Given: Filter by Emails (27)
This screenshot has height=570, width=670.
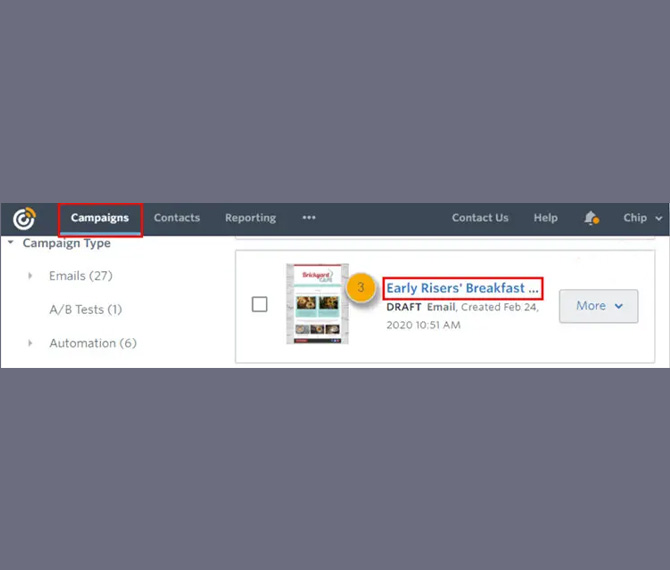Looking at the screenshot, I should [81, 276].
